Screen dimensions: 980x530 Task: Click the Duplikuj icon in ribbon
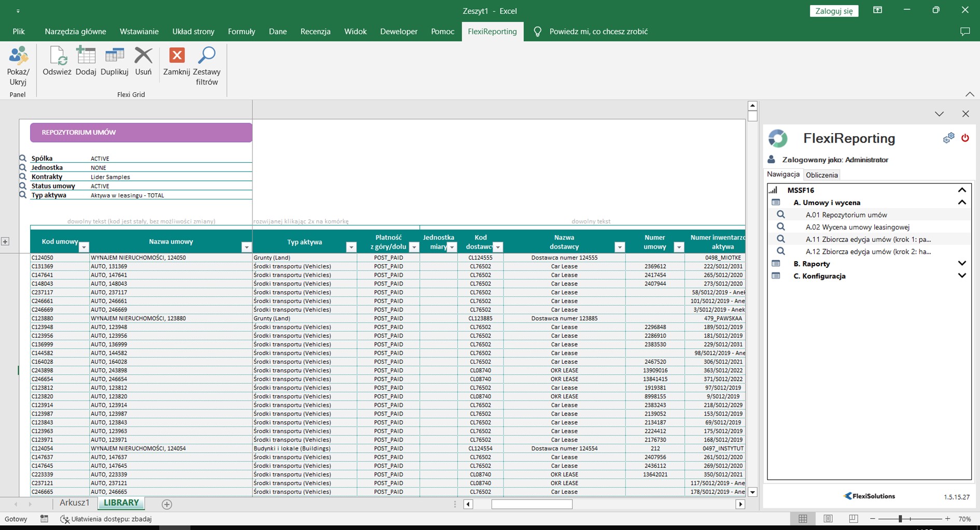(x=115, y=56)
